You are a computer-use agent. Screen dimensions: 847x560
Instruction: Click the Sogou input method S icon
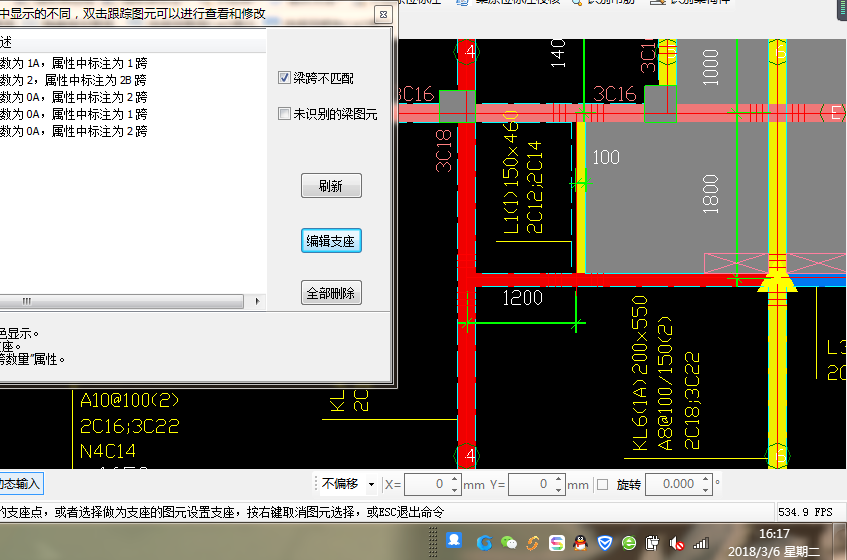tap(556, 543)
